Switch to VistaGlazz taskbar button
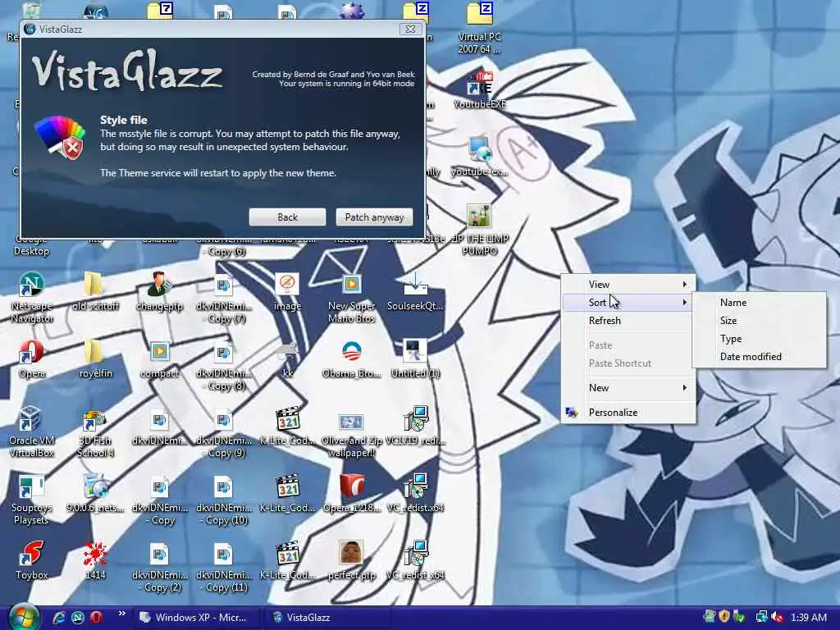840x630 pixels. 326,618
